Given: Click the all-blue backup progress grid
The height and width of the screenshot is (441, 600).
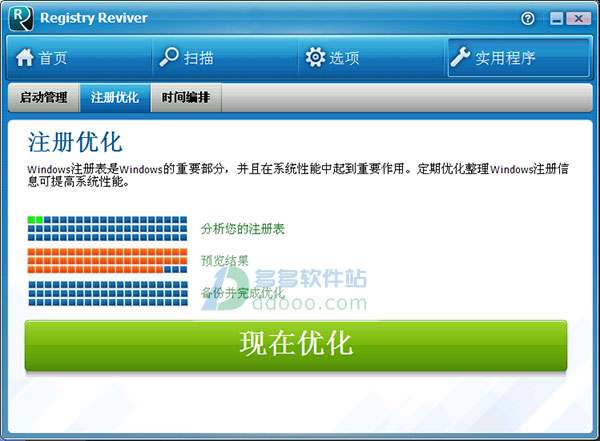Looking at the screenshot, I should click(x=108, y=294).
